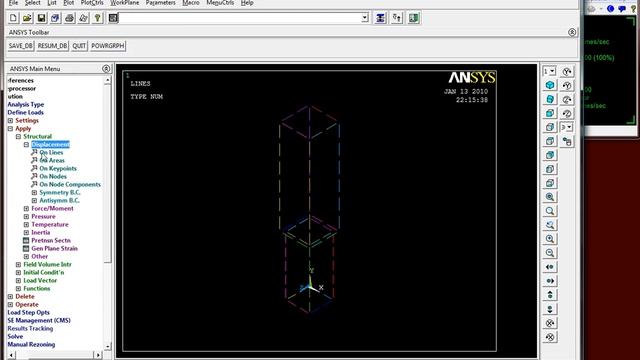This screenshot has height=360, width=640.
Task: Pan the model right with the arrow icon
Action: (x=550, y=281)
